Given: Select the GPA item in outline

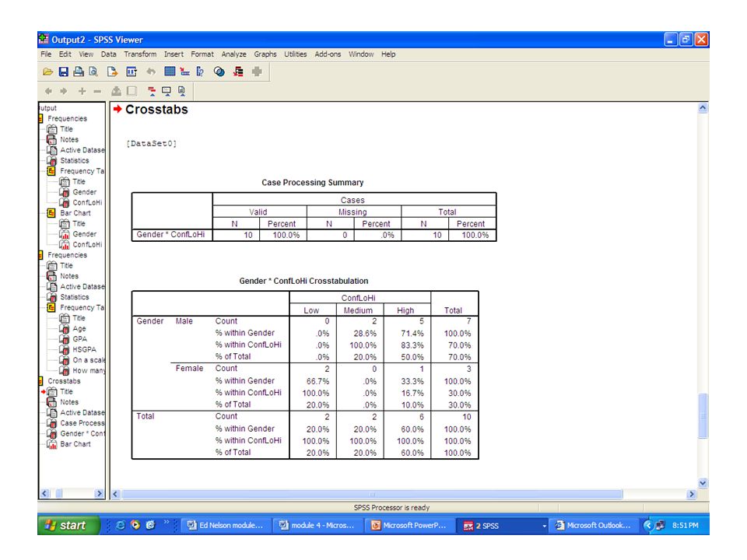Looking at the screenshot, I should coord(73,339).
